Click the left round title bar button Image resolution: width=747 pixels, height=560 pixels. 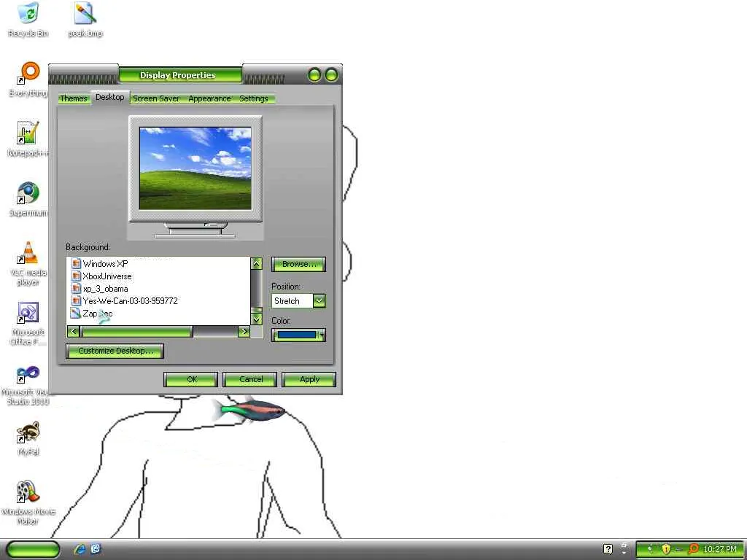(x=314, y=75)
